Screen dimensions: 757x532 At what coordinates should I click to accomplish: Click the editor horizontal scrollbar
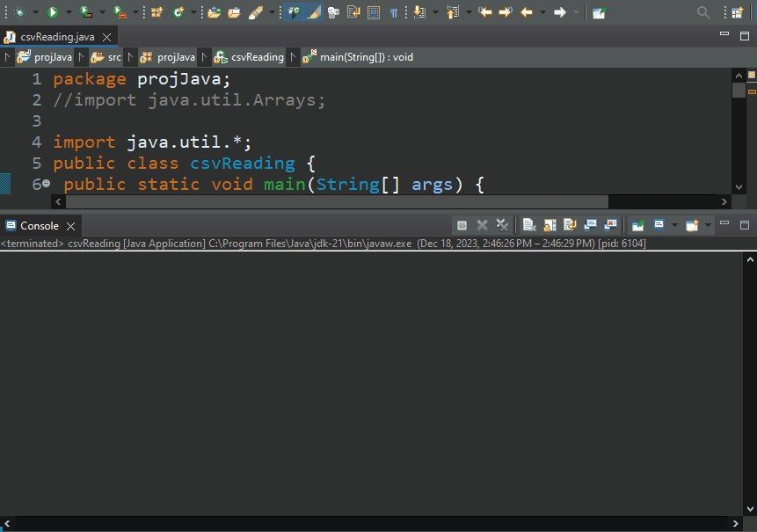tap(337, 201)
